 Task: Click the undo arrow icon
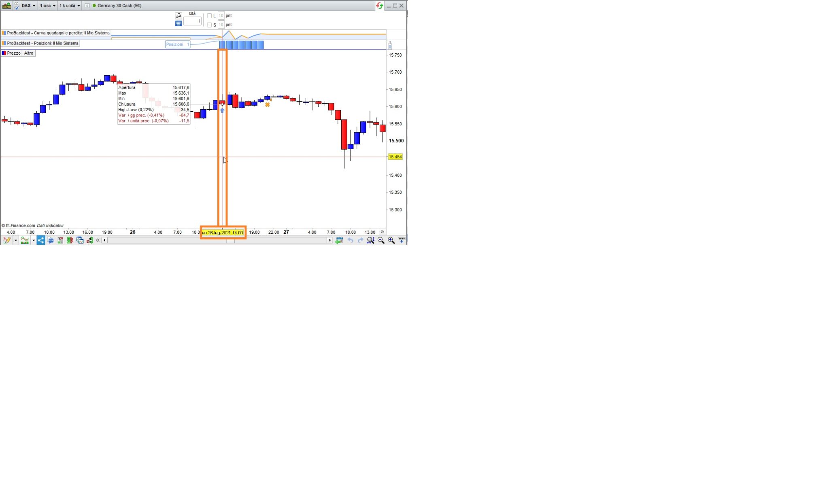pos(350,240)
